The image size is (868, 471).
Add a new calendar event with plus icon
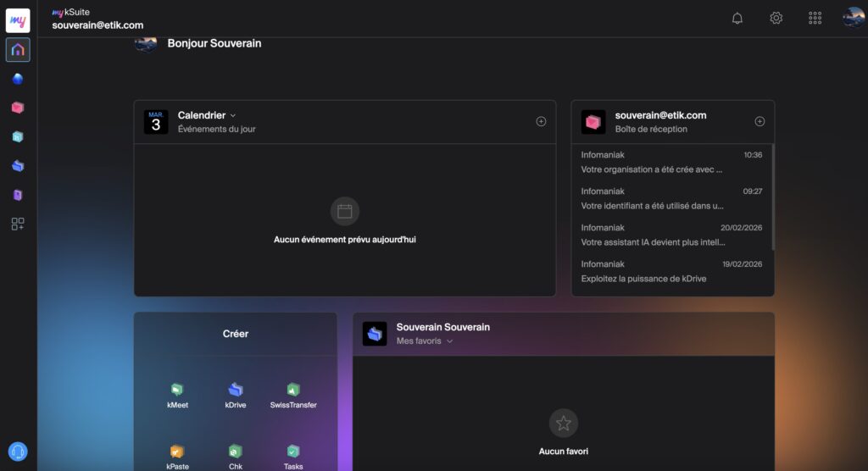point(541,121)
